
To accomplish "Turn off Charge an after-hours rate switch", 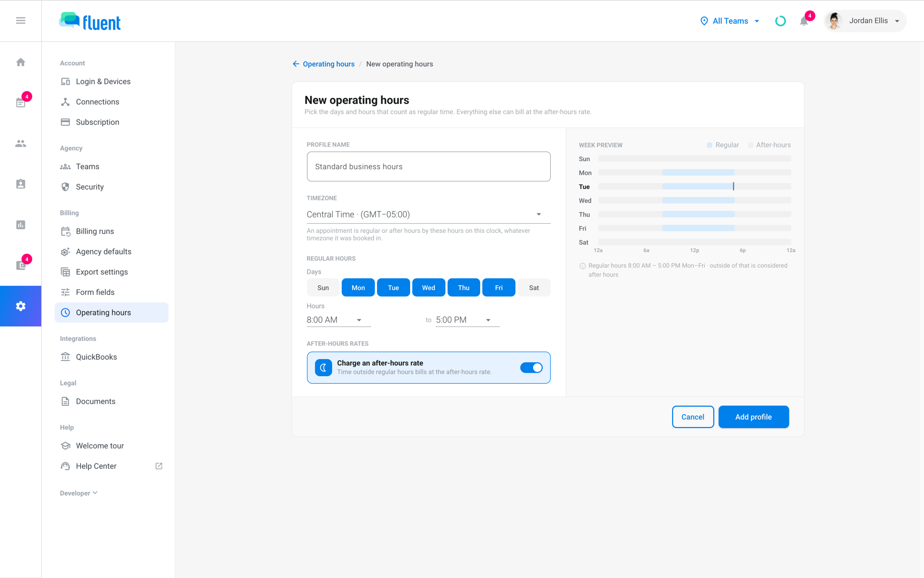I will click(532, 368).
